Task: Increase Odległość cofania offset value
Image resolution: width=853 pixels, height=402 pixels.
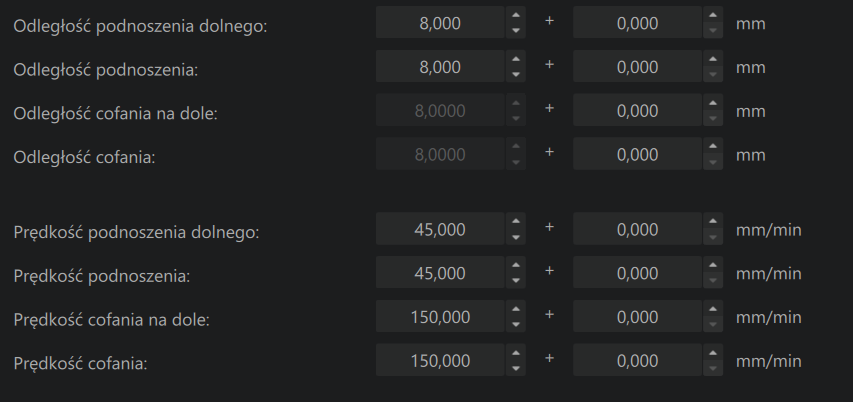Action: [713, 146]
